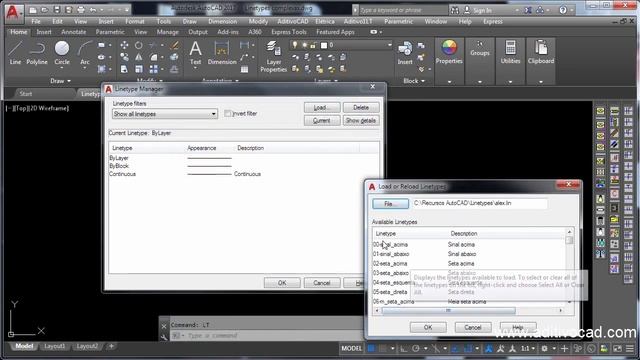Toggle grid display in status bar

(371, 349)
